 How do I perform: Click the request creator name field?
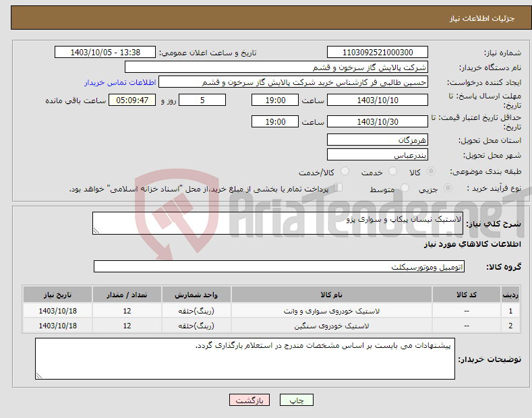click(x=293, y=82)
